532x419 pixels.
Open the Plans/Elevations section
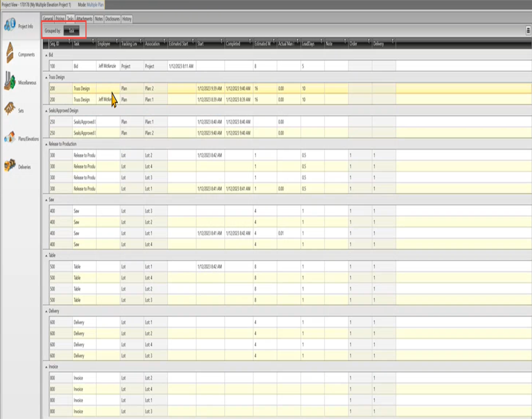pyautogui.click(x=21, y=138)
